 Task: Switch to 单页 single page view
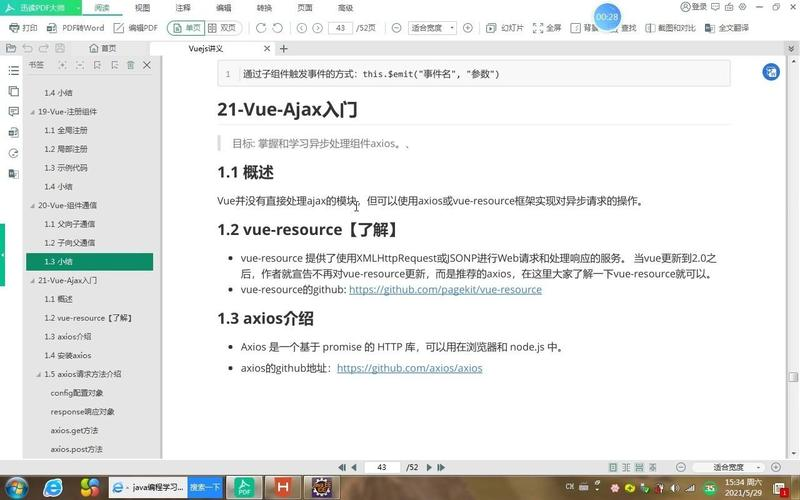click(186, 28)
